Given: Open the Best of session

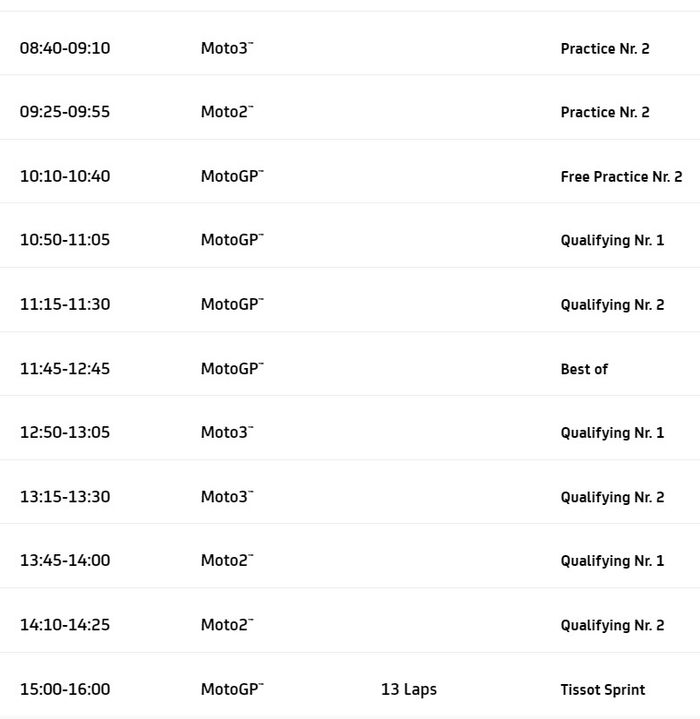Looking at the screenshot, I should tap(584, 369).
